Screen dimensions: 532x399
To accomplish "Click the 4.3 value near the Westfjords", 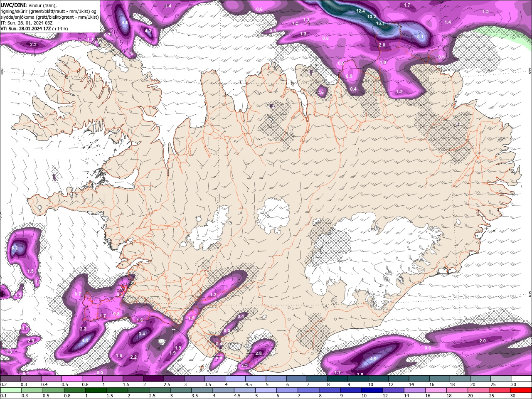I will click(x=148, y=30).
